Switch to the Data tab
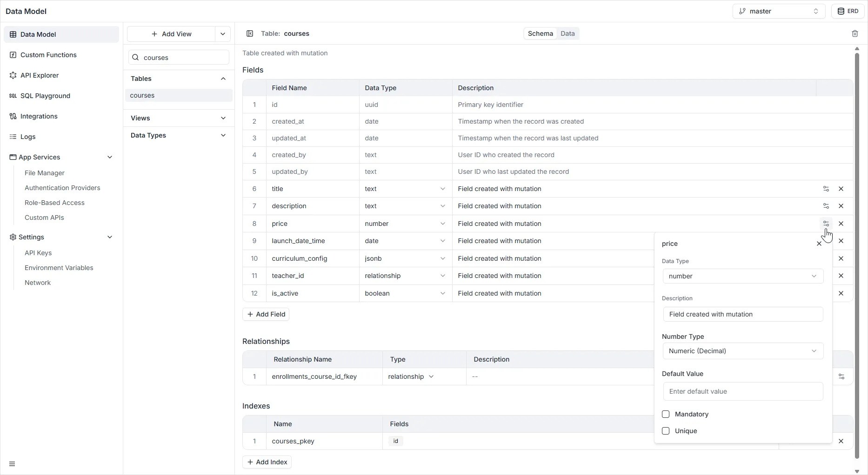The width and height of the screenshot is (868, 475). click(x=568, y=33)
